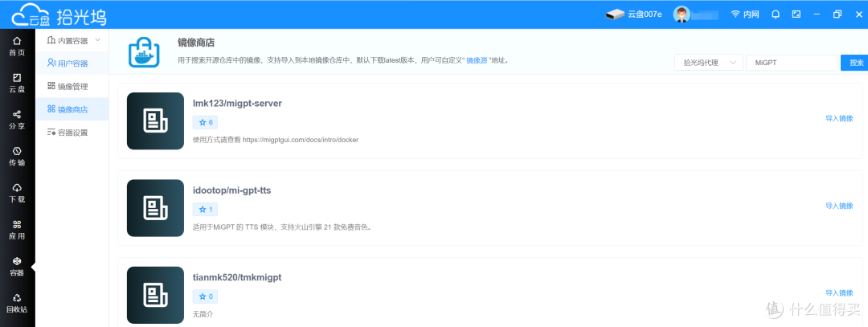Open the 镜像管理 menu item

click(x=72, y=86)
